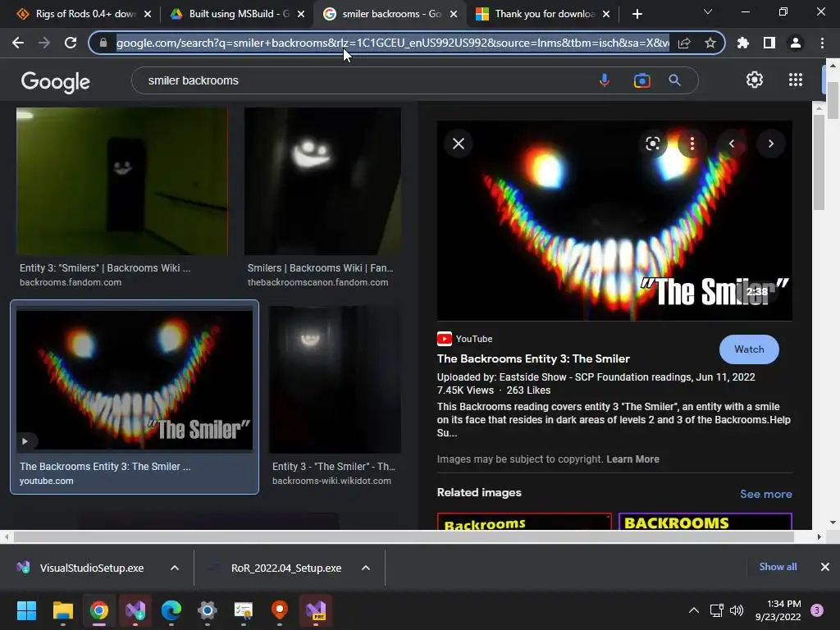
Task: Expand RoR_2022.04_Setup.exe download options
Action: (x=366, y=568)
